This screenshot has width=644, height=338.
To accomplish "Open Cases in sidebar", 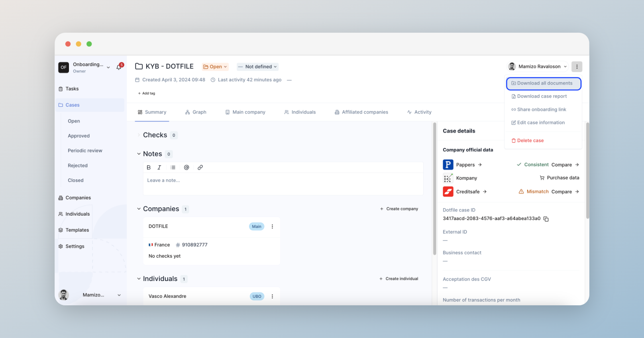I will tap(91, 105).
